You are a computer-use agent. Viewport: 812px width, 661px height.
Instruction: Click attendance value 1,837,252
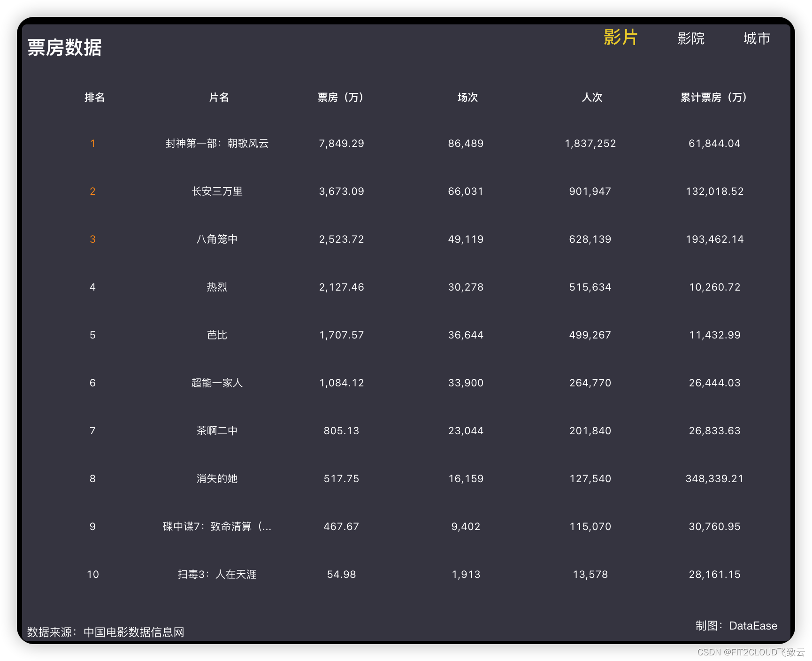point(590,143)
